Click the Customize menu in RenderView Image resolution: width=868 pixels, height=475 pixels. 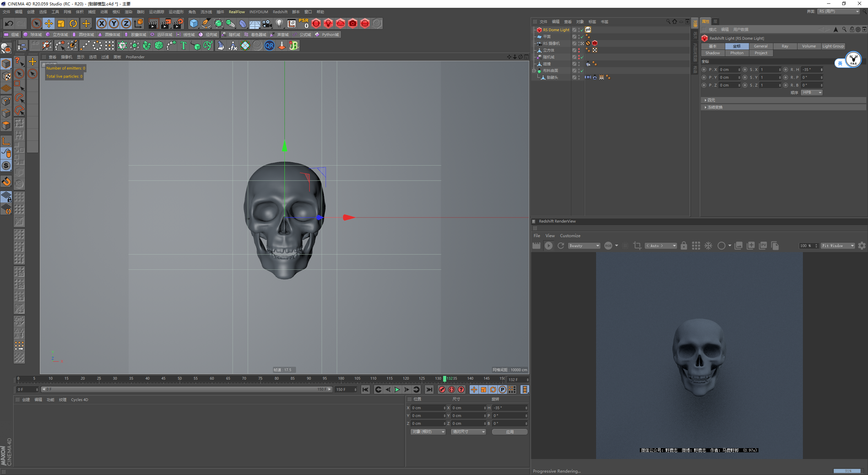point(570,236)
